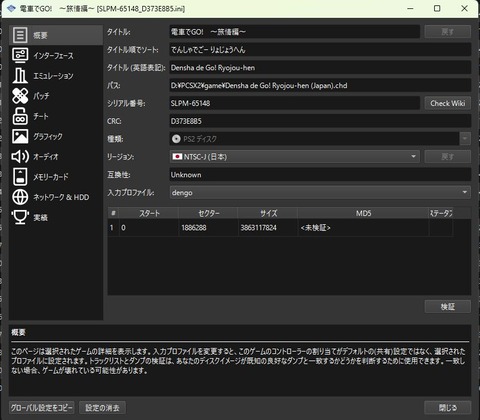
Task: Click the 3863117824 size cell
Action: [268, 228]
